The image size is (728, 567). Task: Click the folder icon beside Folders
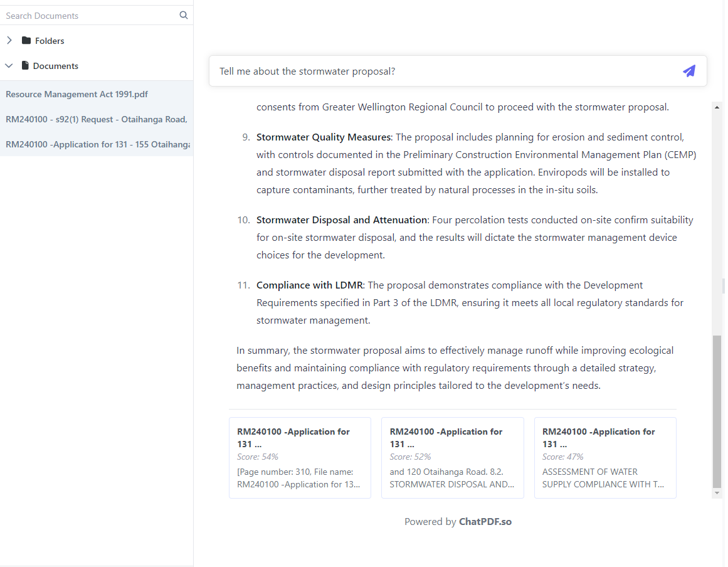click(26, 41)
